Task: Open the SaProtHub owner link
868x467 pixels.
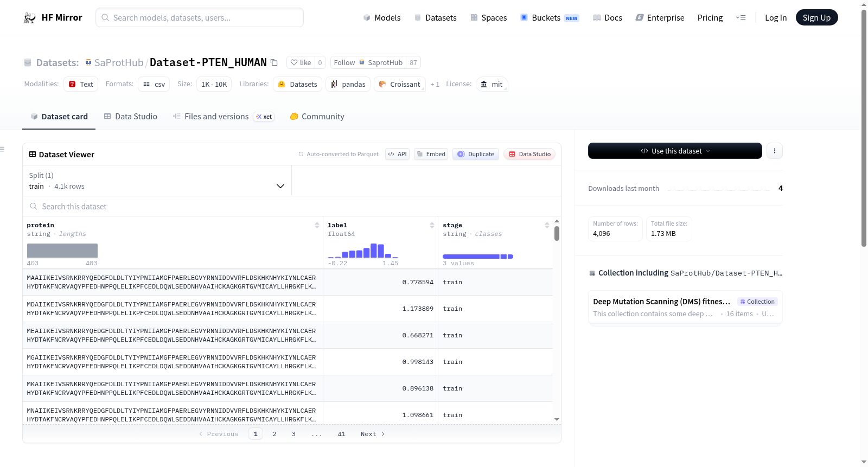Action: point(119,63)
